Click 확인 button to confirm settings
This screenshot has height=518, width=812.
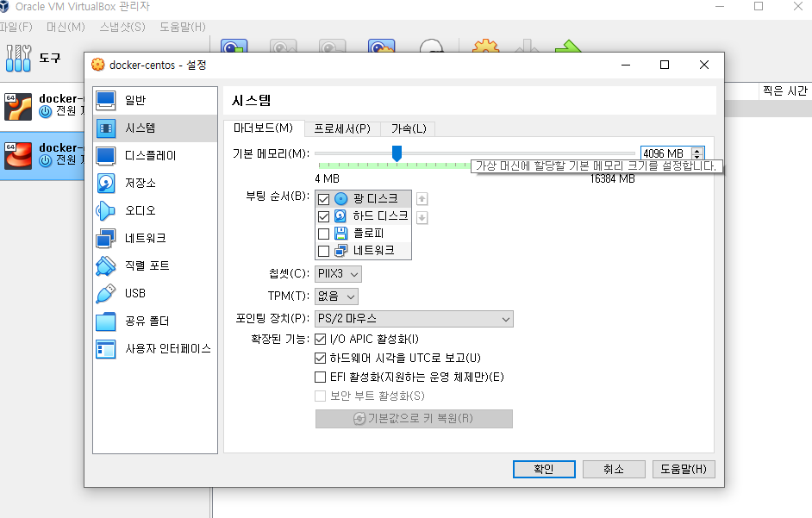click(544, 470)
